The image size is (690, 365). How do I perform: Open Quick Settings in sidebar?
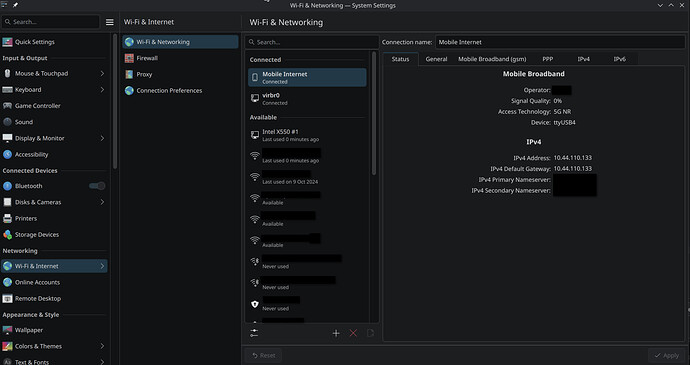(x=54, y=42)
